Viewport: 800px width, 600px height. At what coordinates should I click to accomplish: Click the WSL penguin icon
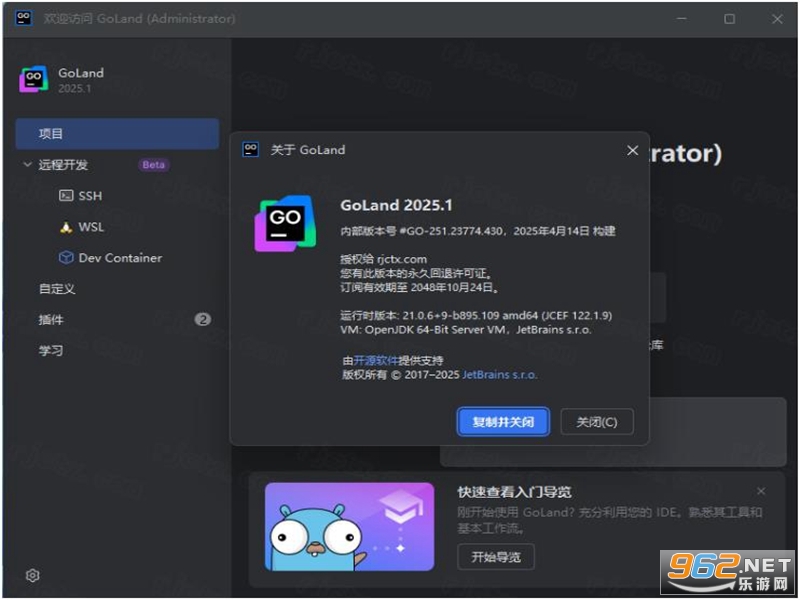click(x=66, y=227)
